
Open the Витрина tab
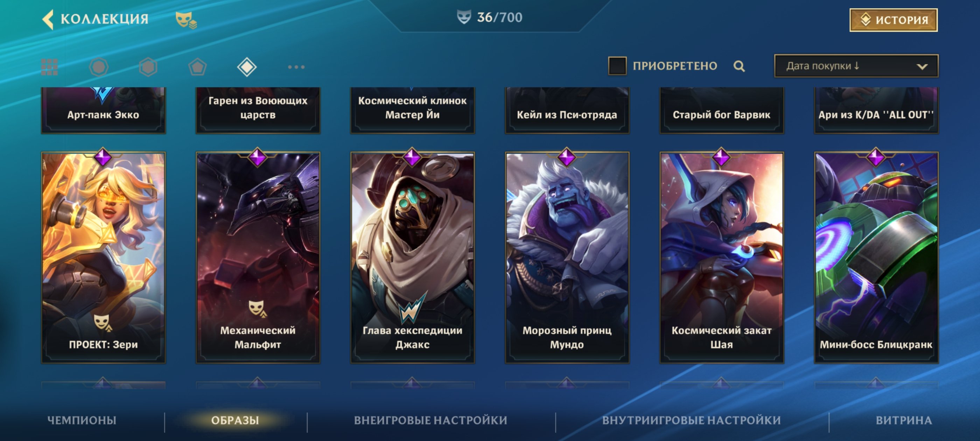click(x=904, y=420)
